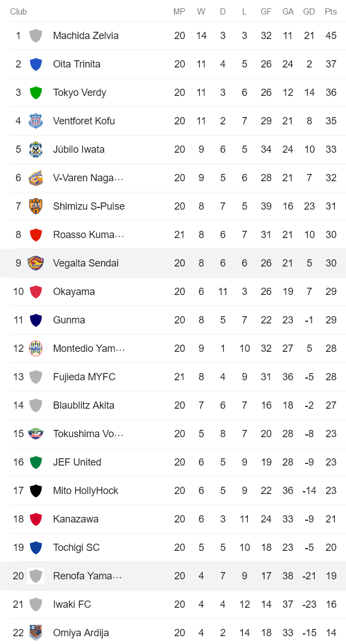Click the V-Varen Nagasaki crest
Screen dimensions: 346x644
36,177
